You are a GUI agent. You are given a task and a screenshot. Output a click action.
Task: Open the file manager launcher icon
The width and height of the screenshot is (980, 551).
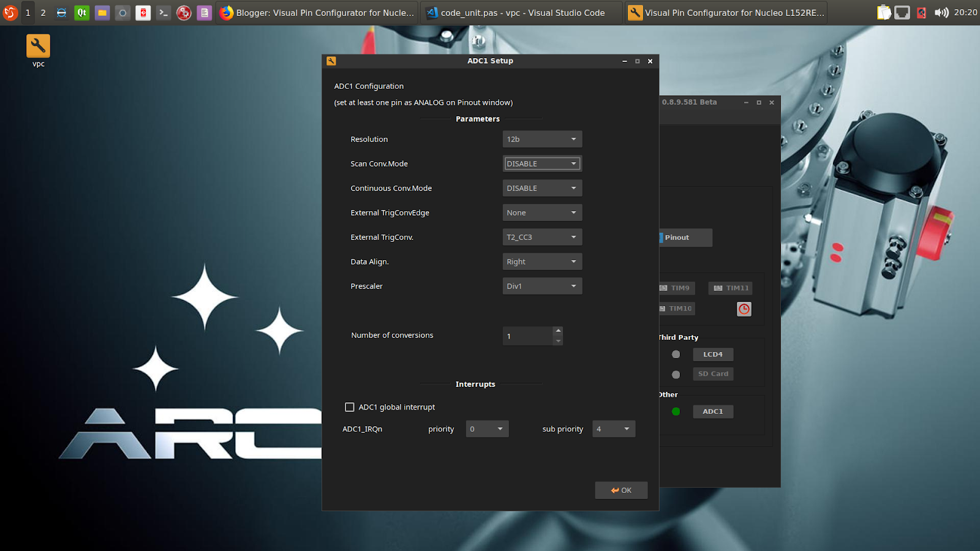[x=102, y=13]
